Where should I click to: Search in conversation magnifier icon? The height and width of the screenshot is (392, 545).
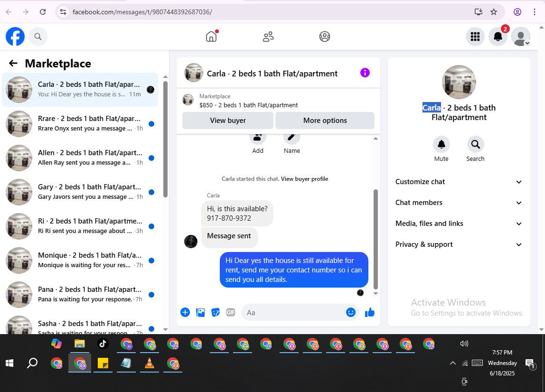click(475, 144)
